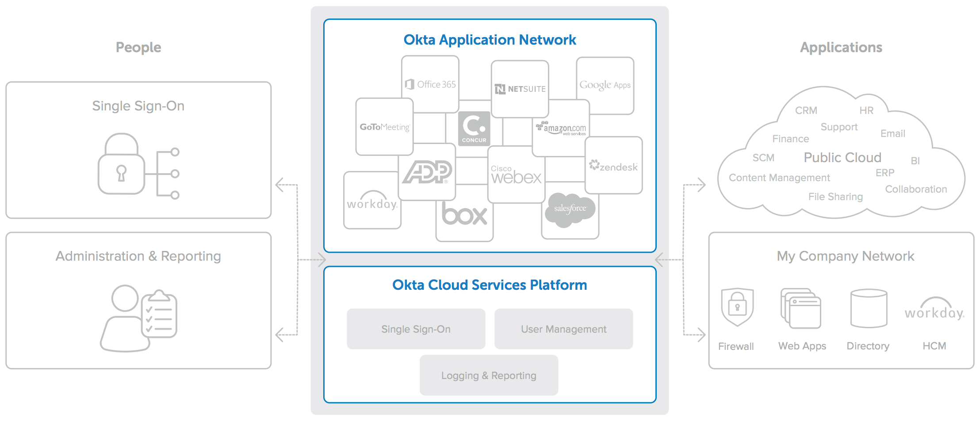Click the Administration & Reporting title
The width and height of the screenshot is (980, 421).
click(x=138, y=256)
